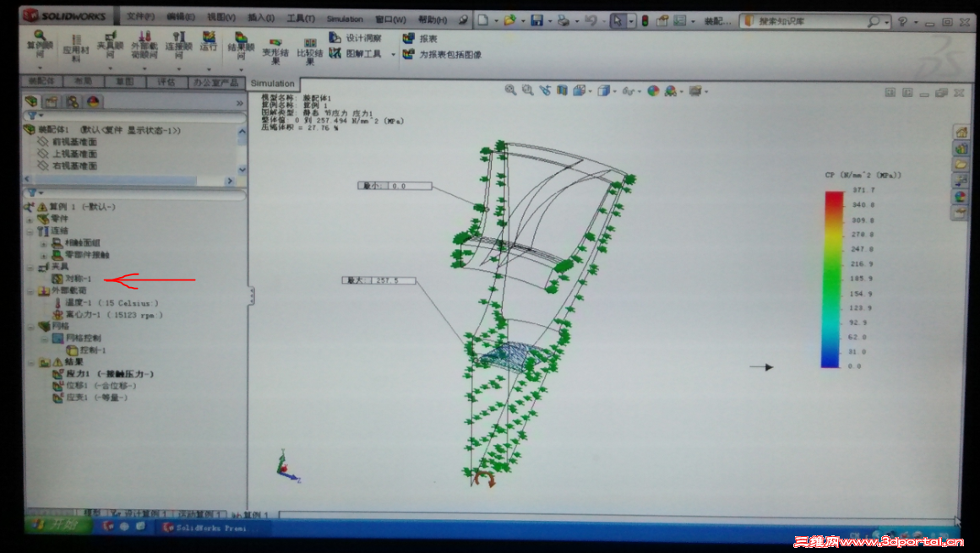Click the Print icon
This screenshot has width=980, height=553.
[563, 20]
